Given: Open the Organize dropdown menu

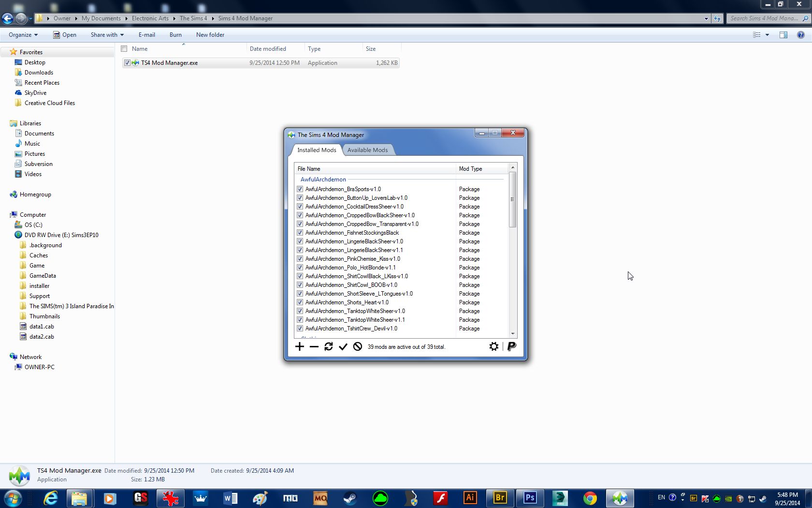Looking at the screenshot, I should (23, 35).
